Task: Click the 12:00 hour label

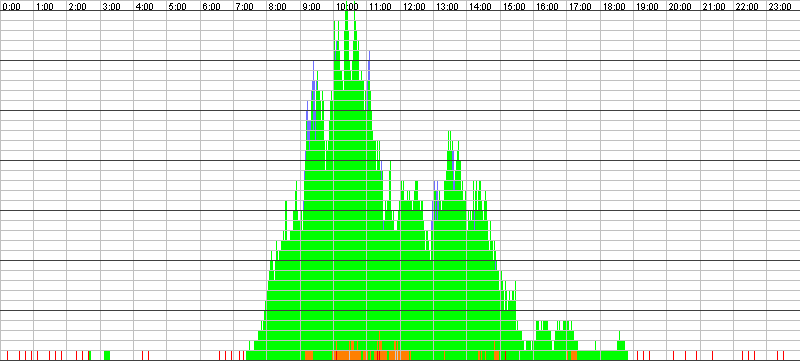Action: [414, 8]
